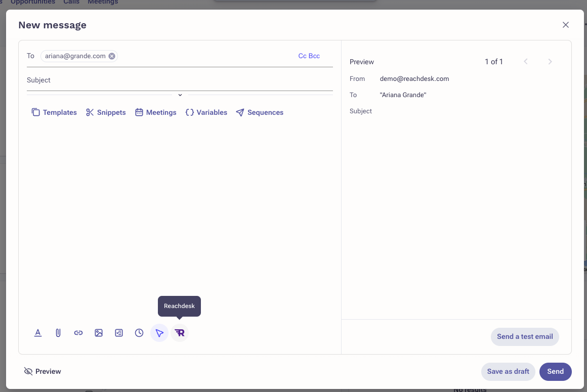
Task: Remove the ariana@grande.com recipient chip
Action: [112, 56]
